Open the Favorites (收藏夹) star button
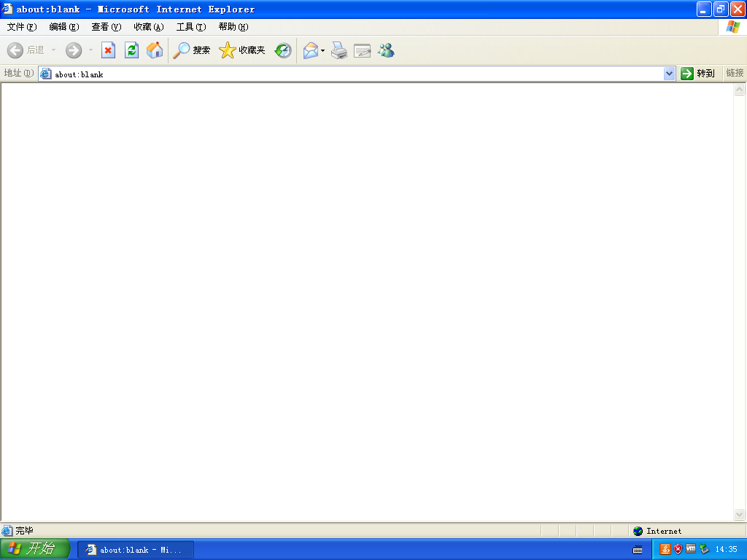747x560 pixels. (x=242, y=50)
